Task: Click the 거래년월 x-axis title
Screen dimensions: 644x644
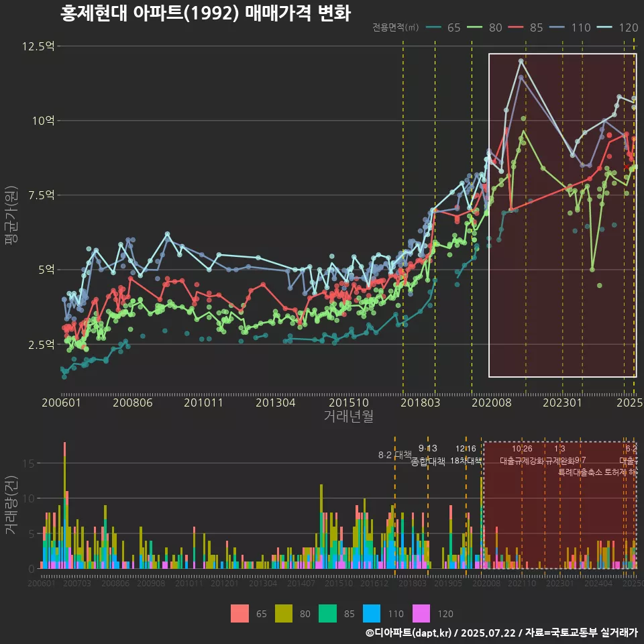Action: point(348,416)
